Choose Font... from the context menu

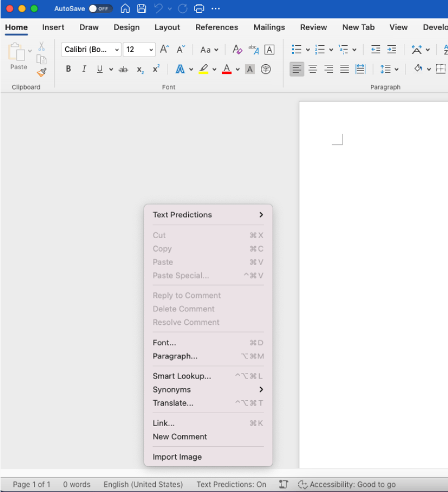[x=164, y=343]
